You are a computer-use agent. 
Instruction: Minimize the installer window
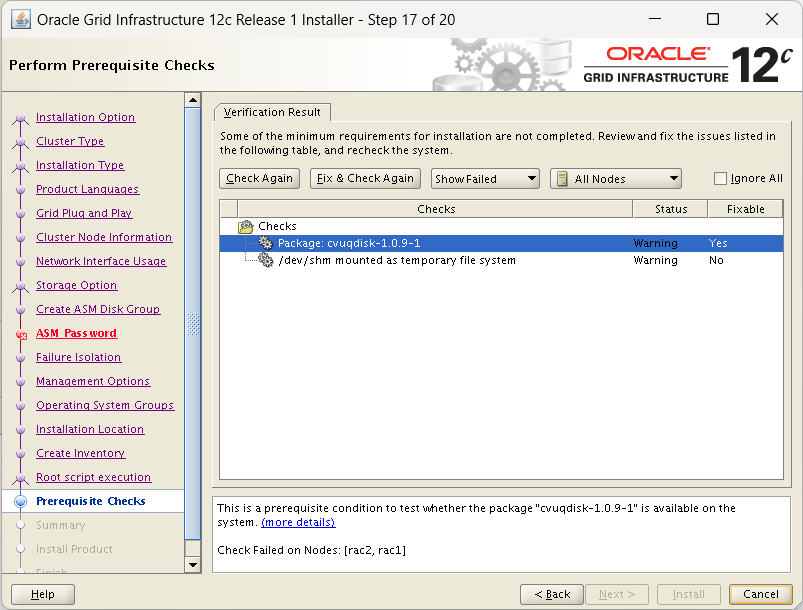click(x=655, y=19)
